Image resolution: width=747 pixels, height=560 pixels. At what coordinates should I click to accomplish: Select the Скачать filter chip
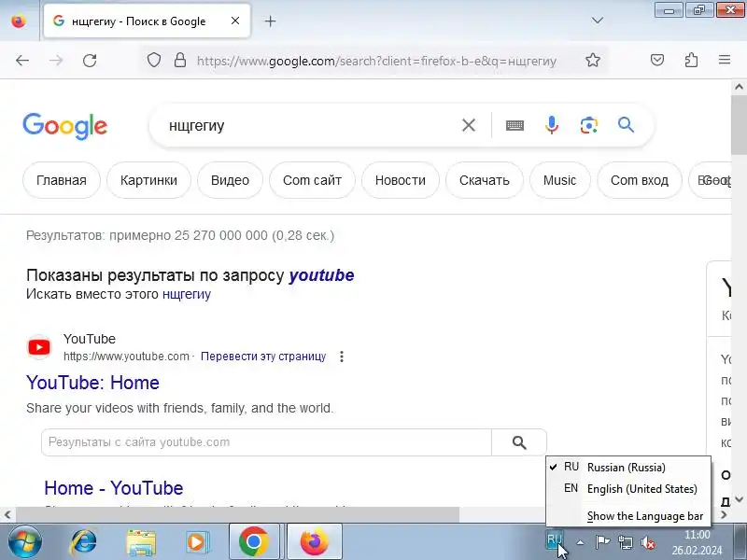(484, 180)
